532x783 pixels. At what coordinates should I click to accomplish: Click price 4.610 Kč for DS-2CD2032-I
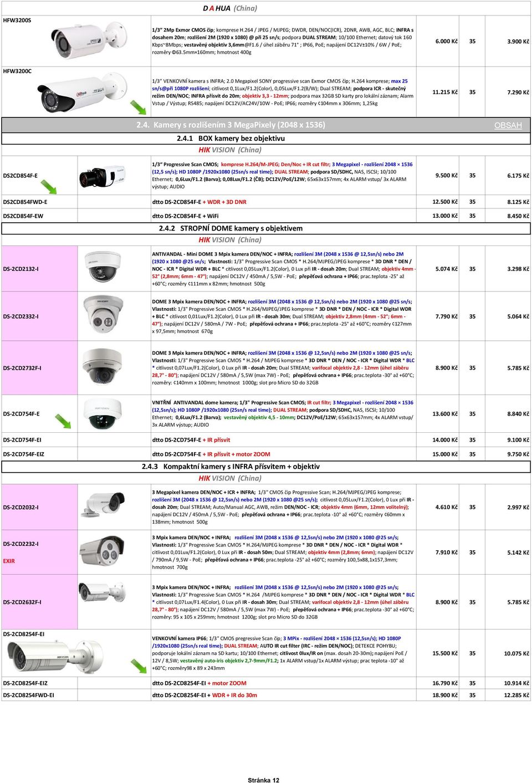tap(447, 508)
